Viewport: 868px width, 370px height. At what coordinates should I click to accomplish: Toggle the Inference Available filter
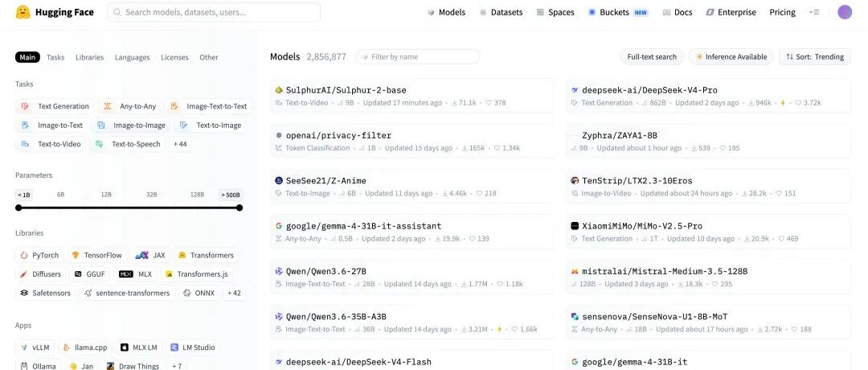tap(731, 56)
